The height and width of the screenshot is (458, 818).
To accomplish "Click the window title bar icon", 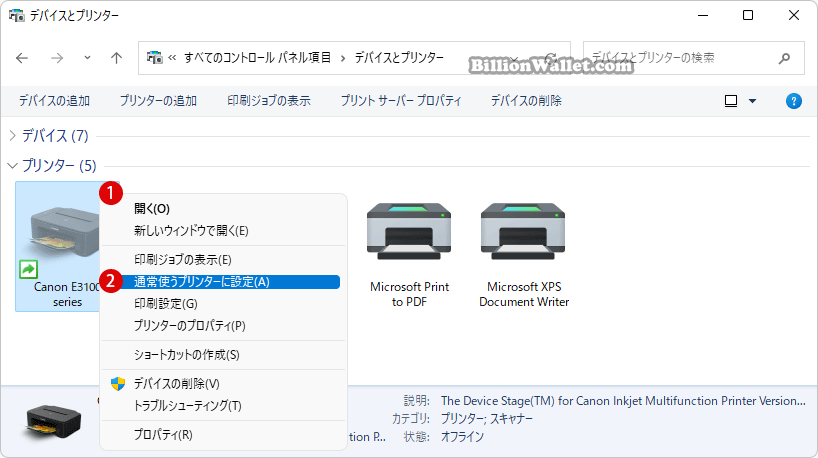I will point(17,15).
